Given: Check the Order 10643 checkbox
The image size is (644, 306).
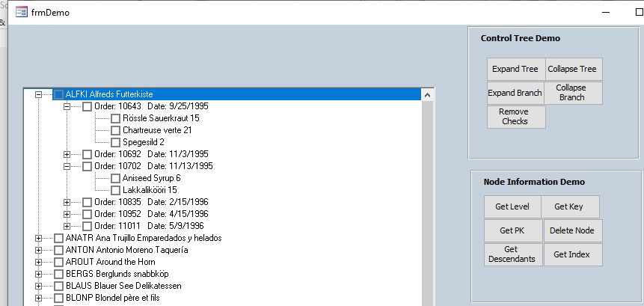Looking at the screenshot, I should pos(87,106).
